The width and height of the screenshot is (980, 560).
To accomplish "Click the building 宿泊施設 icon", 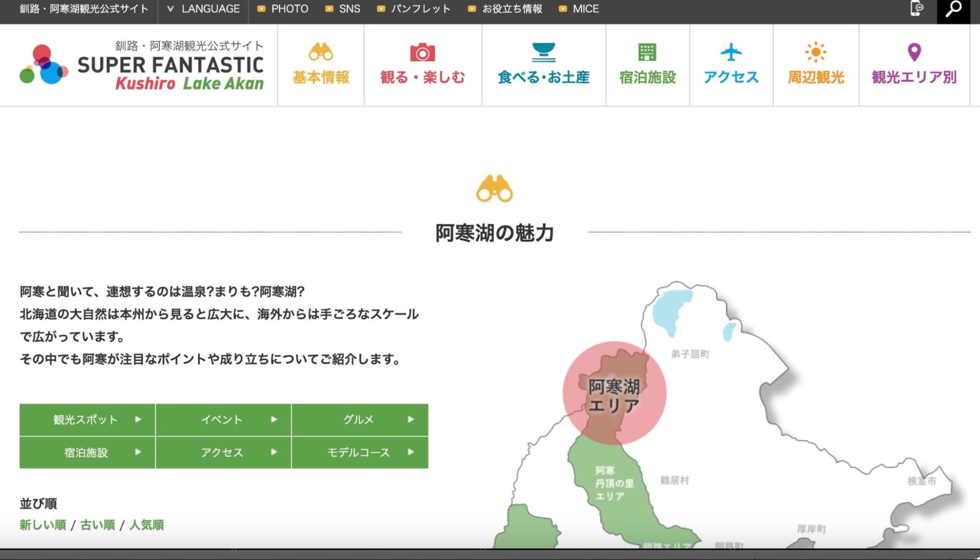I will coord(647,52).
